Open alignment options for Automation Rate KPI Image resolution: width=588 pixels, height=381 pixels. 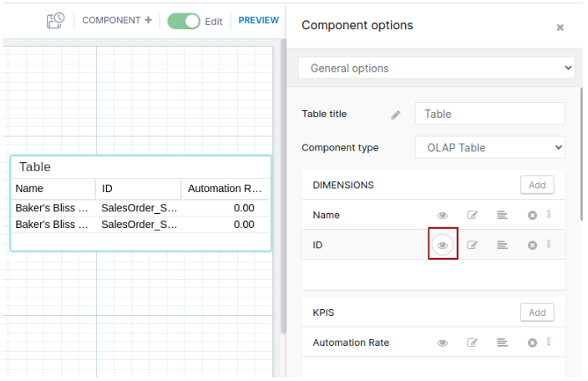pyautogui.click(x=502, y=343)
